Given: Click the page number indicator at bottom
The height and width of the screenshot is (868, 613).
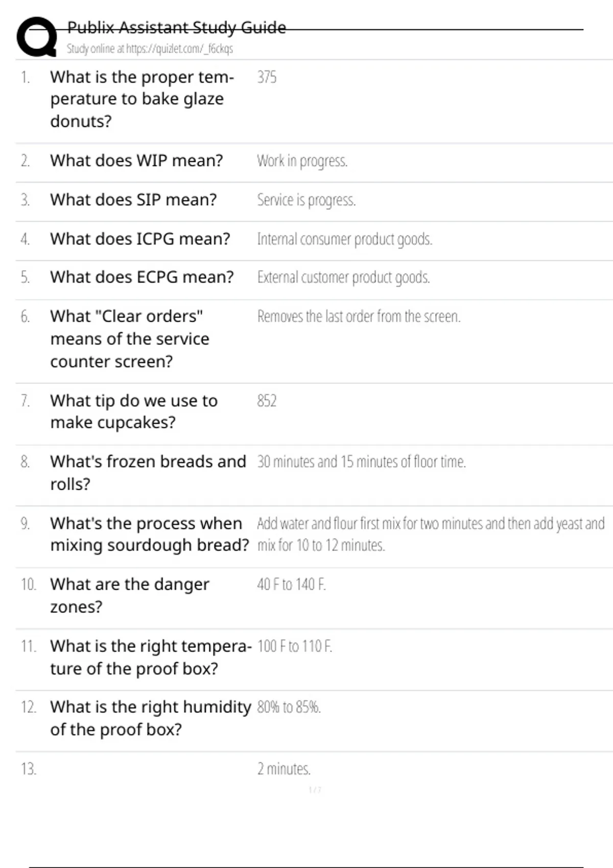Looking at the screenshot, I should click(315, 790).
